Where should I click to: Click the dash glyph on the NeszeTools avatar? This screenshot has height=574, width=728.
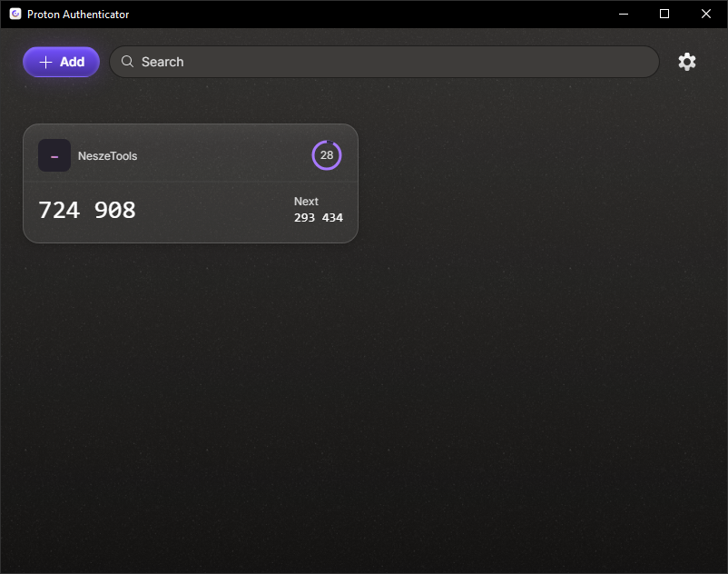point(54,155)
